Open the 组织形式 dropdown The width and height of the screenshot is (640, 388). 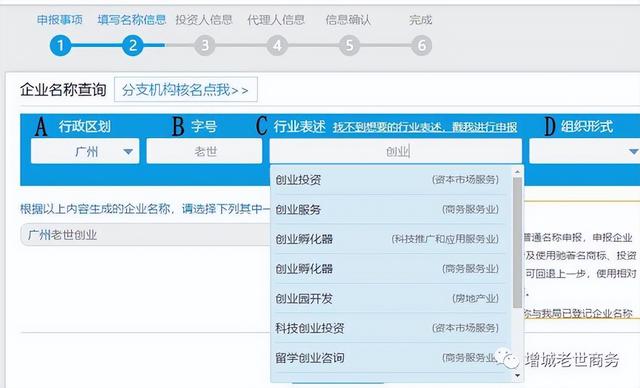(x=584, y=151)
